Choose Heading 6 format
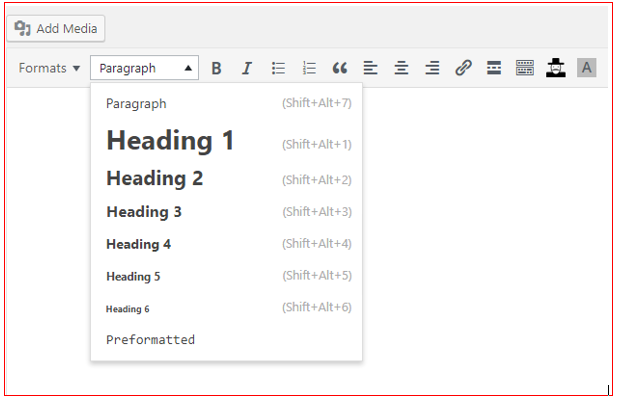Image resolution: width=622 pixels, height=396 pixels. tap(227, 308)
